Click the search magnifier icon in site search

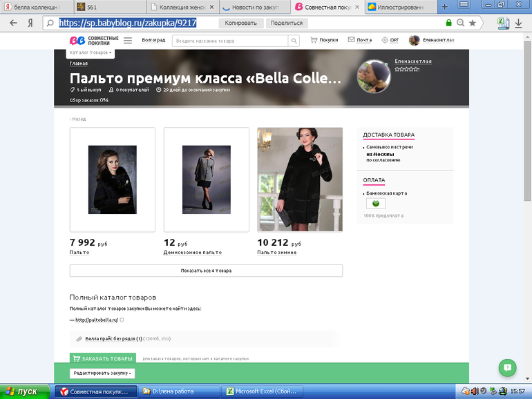click(294, 41)
